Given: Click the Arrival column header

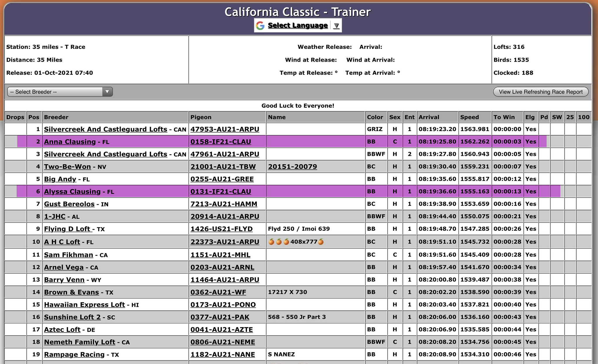Looking at the screenshot, I should [429, 117].
